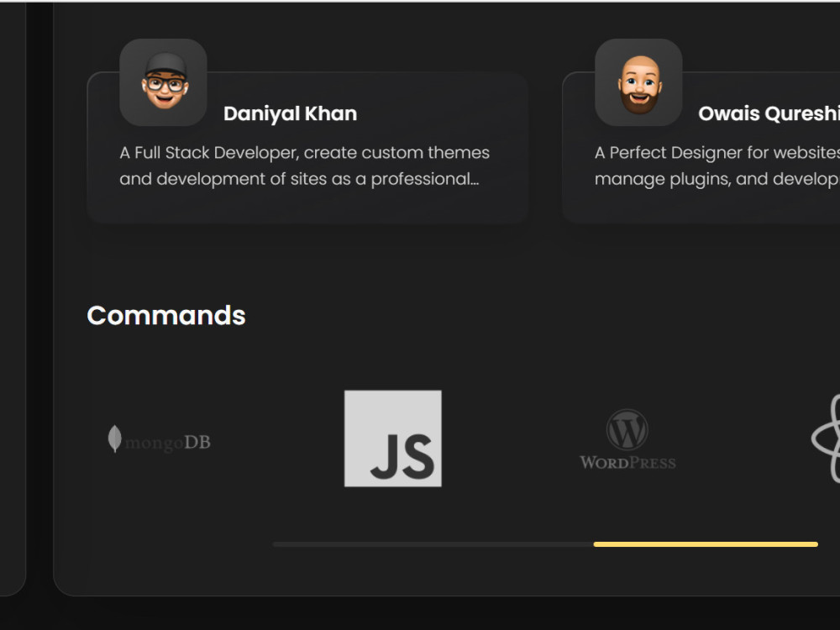Screen dimensions: 840x630
Task: Click the Full Stack Developer description text
Action: (x=304, y=165)
